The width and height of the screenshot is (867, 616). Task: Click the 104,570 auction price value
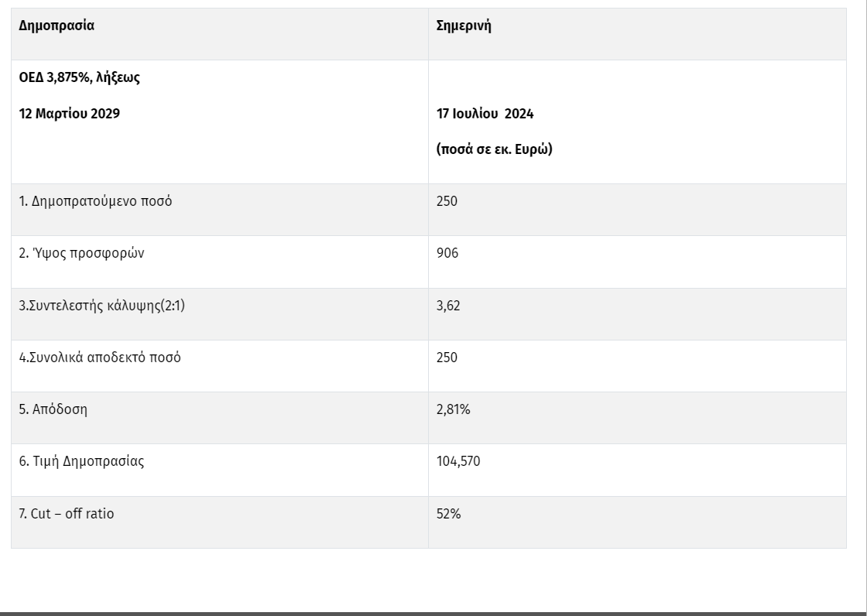click(460, 461)
